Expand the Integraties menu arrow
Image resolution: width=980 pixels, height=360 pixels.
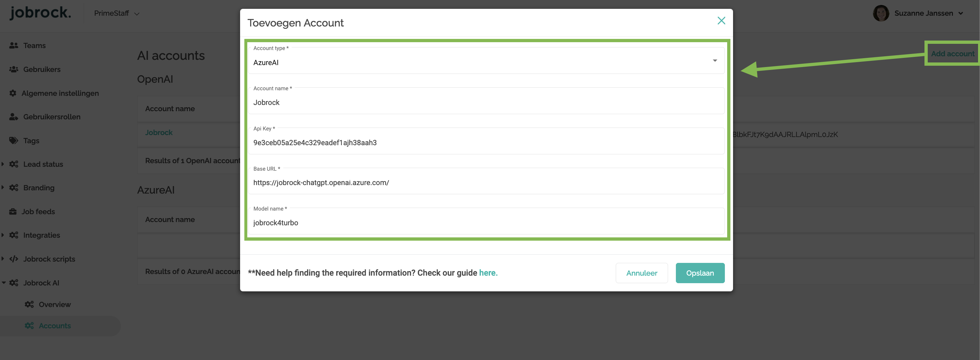(3, 235)
